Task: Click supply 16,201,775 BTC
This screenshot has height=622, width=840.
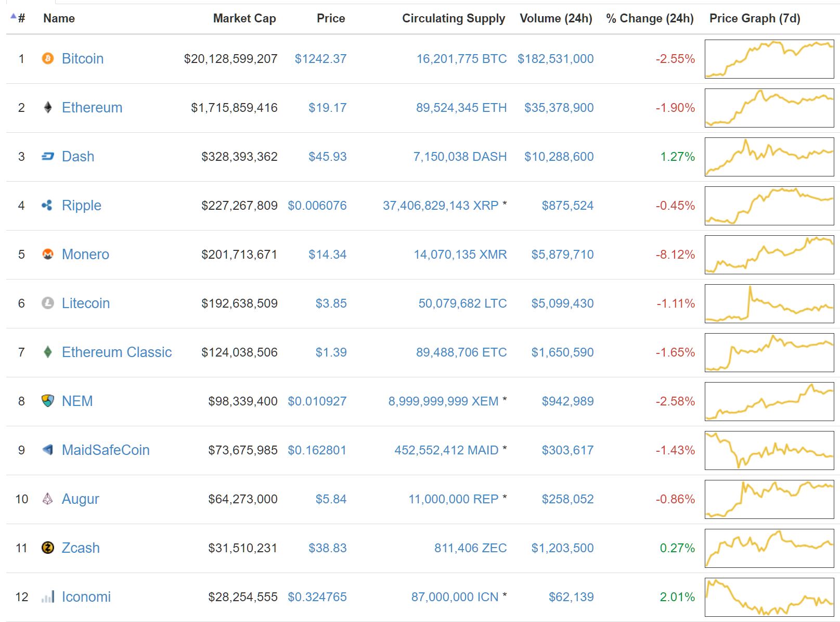Action: tap(461, 59)
